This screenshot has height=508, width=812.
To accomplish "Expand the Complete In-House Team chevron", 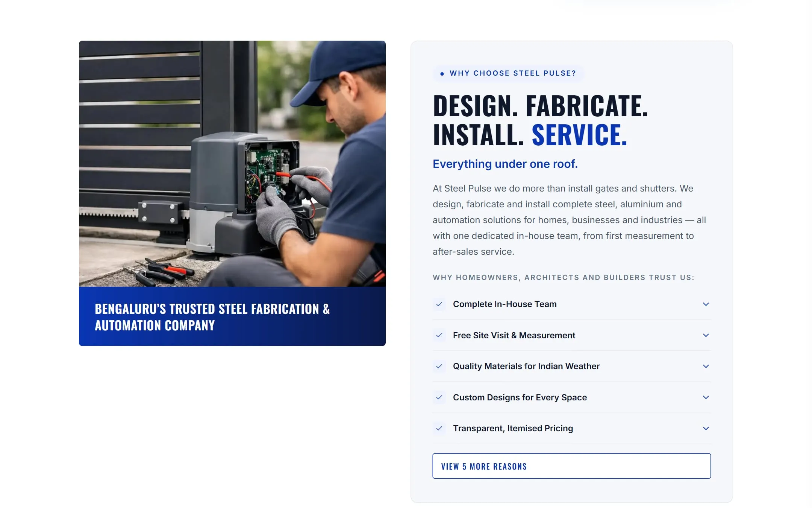I will coord(706,304).
